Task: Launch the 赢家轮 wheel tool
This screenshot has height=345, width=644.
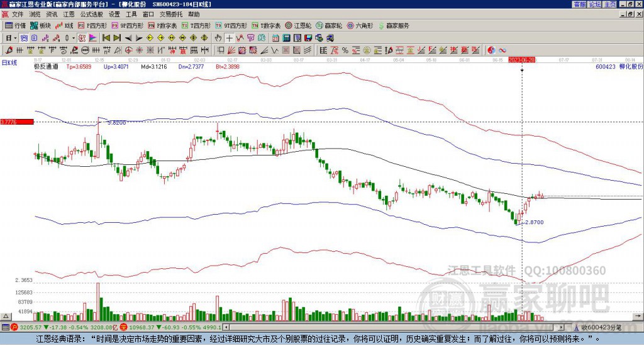Action: point(329,25)
